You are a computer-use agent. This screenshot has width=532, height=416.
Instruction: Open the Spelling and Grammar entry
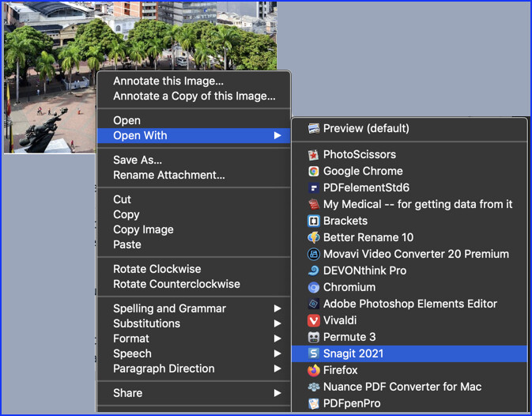(x=194, y=308)
